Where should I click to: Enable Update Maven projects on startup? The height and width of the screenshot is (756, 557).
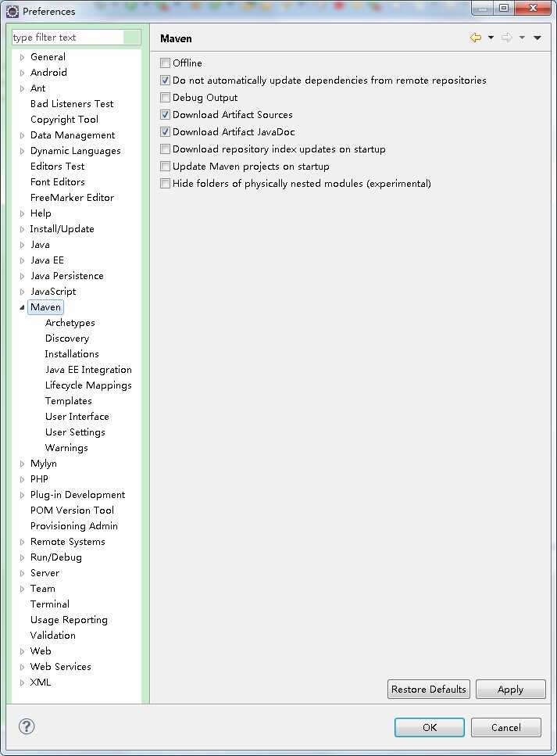tap(166, 167)
